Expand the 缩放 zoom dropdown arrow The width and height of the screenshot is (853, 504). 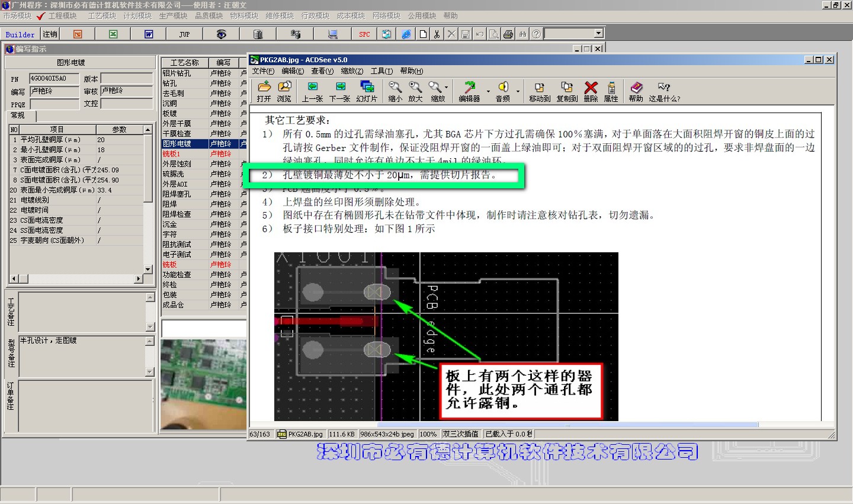point(447,91)
